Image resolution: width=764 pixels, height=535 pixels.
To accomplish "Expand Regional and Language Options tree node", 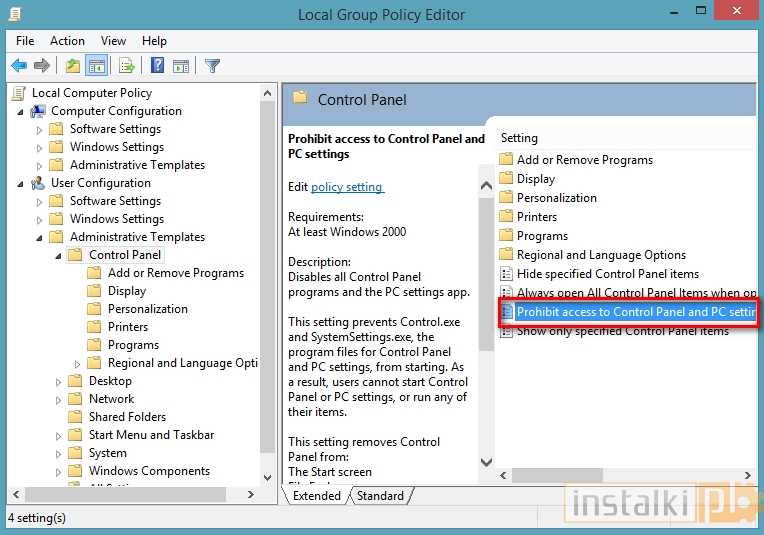I will tap(77, 364).
